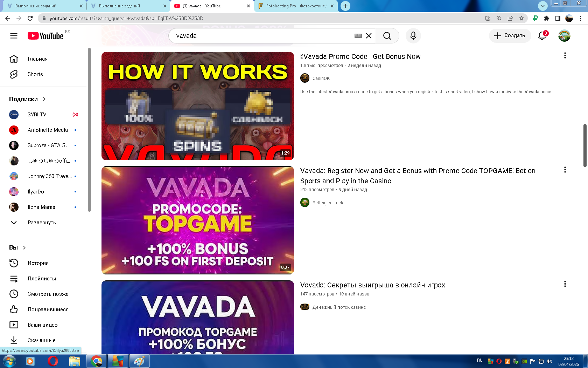Switch to the second Выполнение заданий tab

click(128, 6)
